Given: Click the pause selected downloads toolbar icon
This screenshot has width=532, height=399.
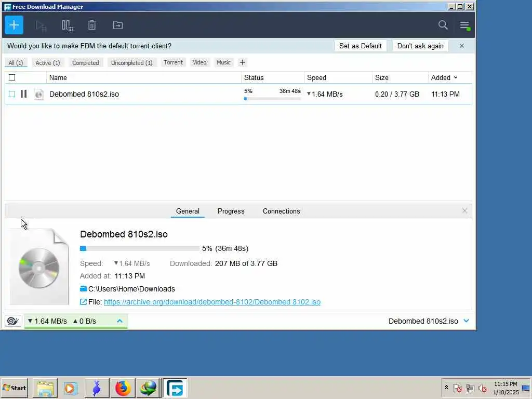Looking at the screenshot, I should pos(67,25).
